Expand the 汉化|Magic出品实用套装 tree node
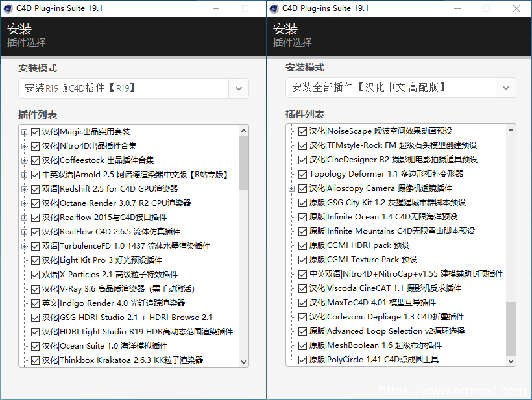 25,132
